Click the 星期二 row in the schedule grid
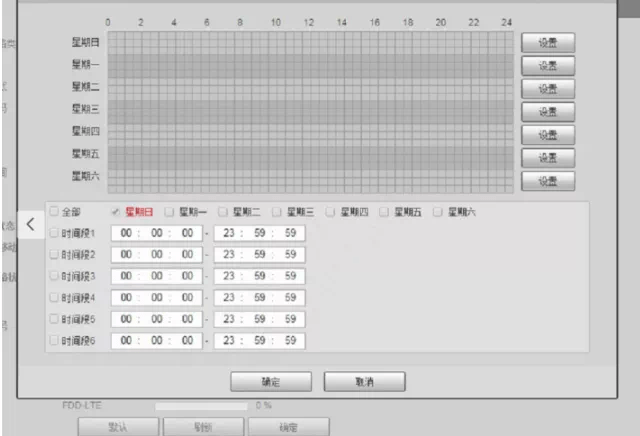This screenshot has height=436, width=640. point(310,87)
